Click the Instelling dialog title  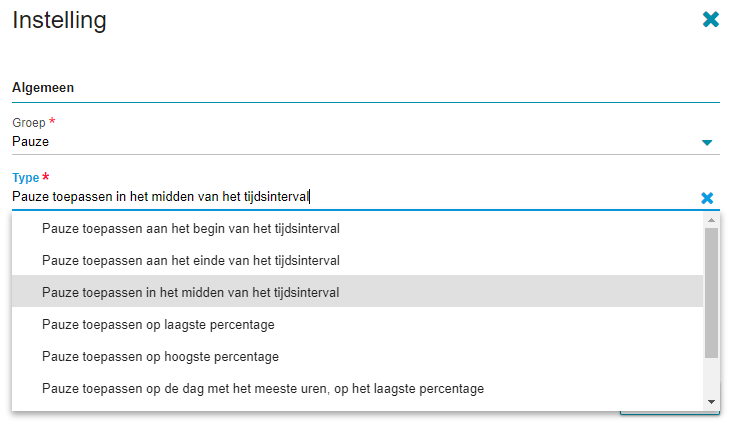pyautogui.click(x=59, y=20)
